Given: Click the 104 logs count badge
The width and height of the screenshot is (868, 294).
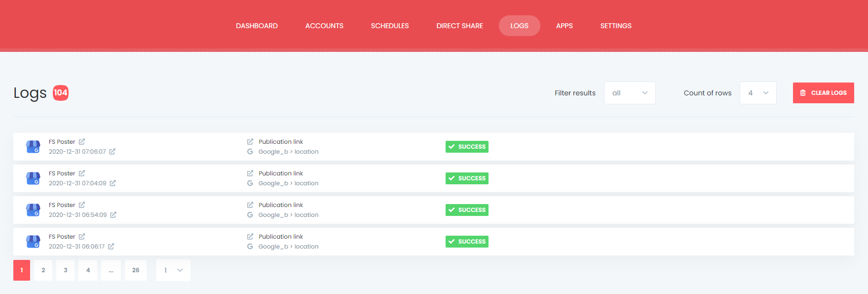Looking at the screenshot, I should [61, 92].
